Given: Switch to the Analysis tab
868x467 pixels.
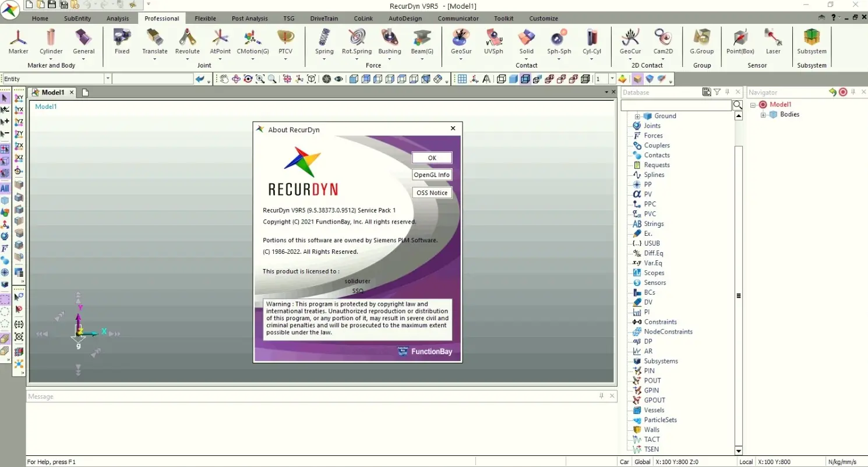Looking at the screenshot, I should (x=118, y=18).
